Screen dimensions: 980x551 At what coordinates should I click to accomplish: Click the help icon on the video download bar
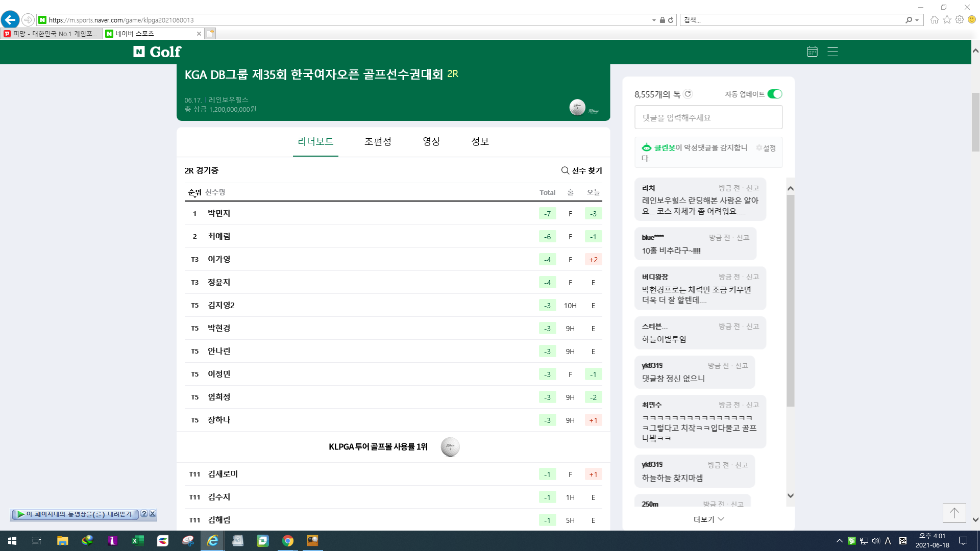(x=144, y=514)
